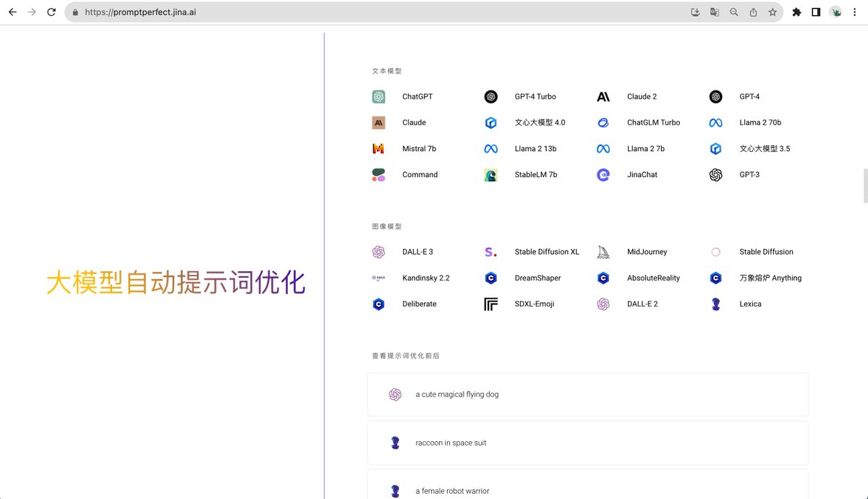Click the Claude model icon
The height and width of the screenshot is (499, 868).
click(x=378, y=123)
